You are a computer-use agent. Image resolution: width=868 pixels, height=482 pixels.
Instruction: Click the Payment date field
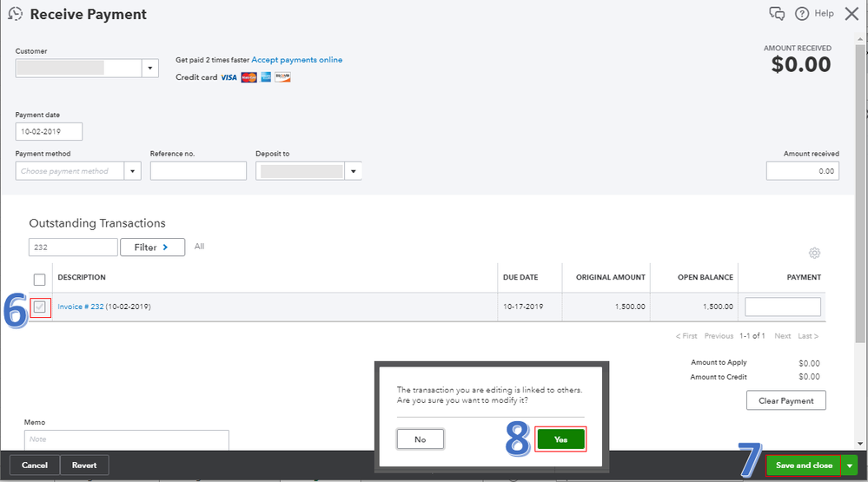(49, 132)
